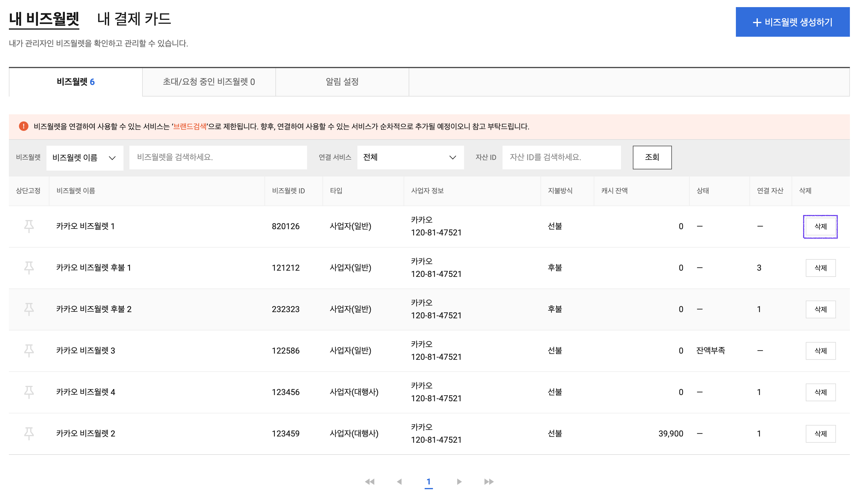Viewport: 857px width, 504px height.
Task: Click pin icon for 카카오 비즈월렛 후불 2
Action: (29, 309)
